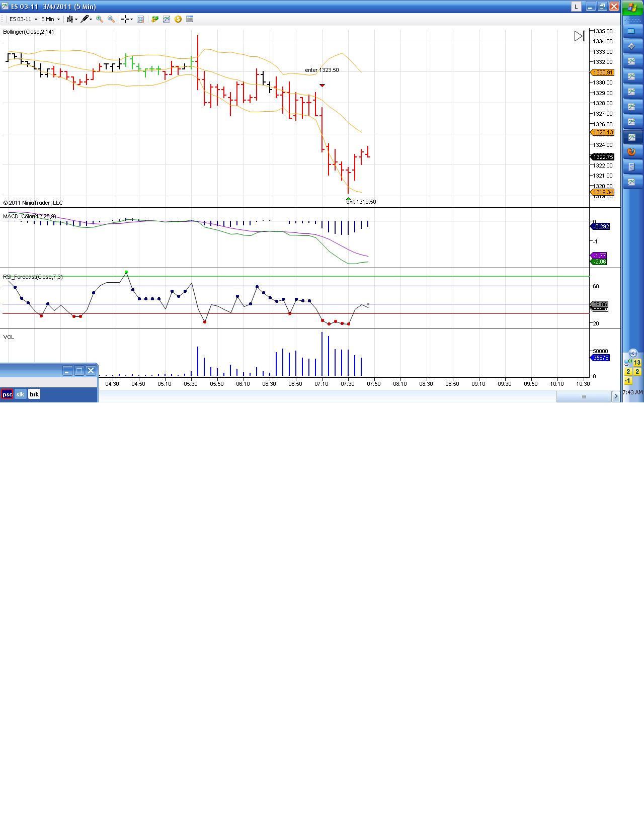Open chart taskbar button below Calculator

coord(632,182)
